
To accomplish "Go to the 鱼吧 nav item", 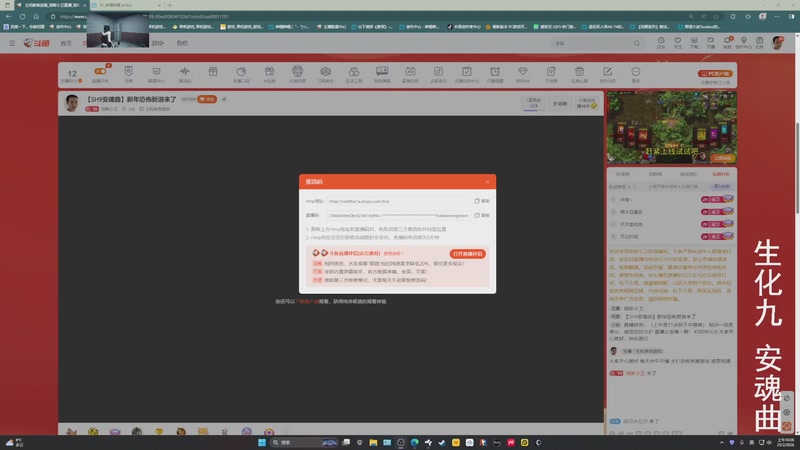I will tap(182, 43).
